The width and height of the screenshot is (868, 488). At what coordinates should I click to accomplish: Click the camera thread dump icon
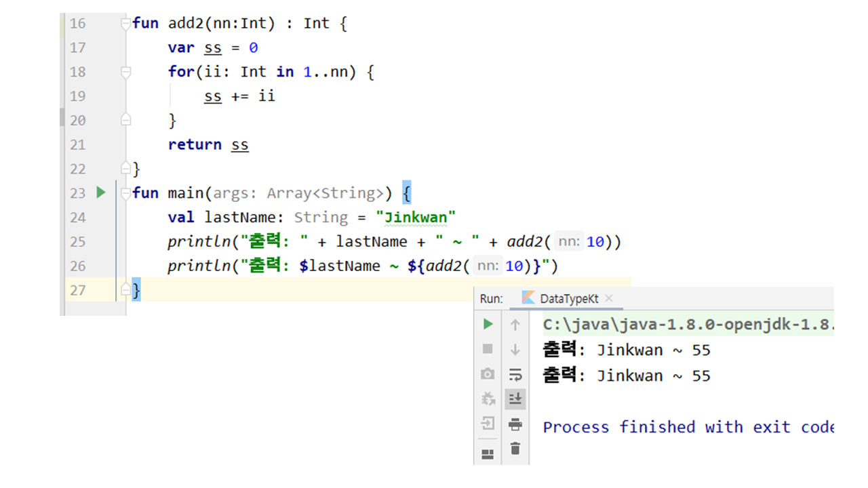click(x=488, y=374)
